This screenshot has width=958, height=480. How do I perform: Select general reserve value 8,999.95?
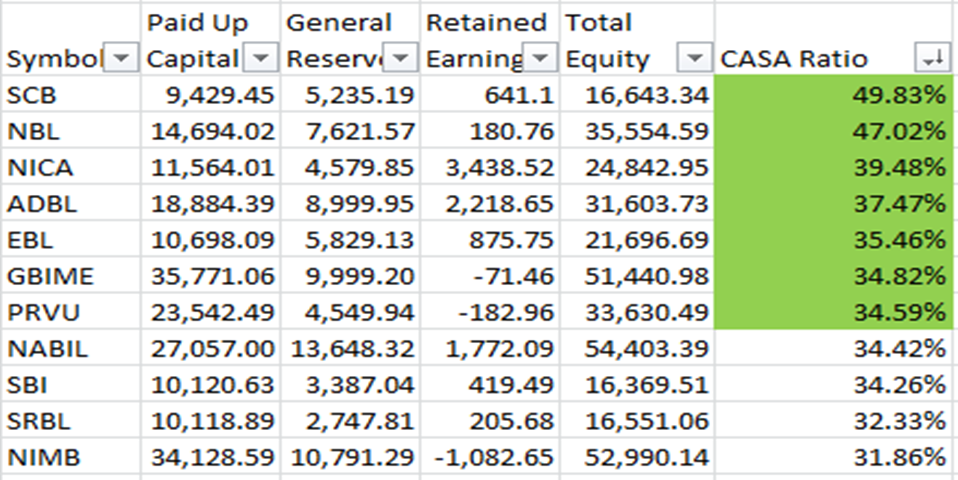click(x=350, y=203)
